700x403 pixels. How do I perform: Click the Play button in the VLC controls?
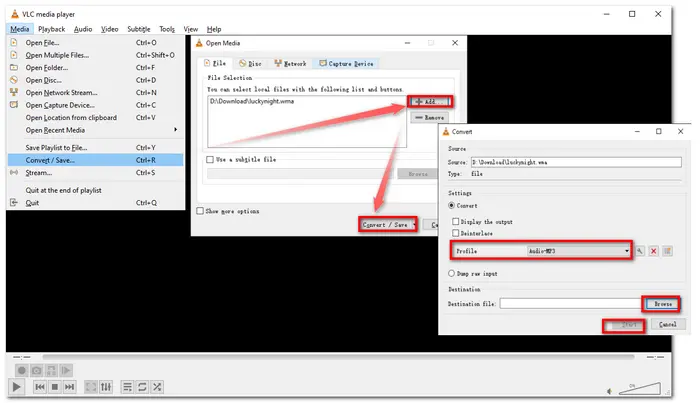pyautogui.click(x=17, y=386)
